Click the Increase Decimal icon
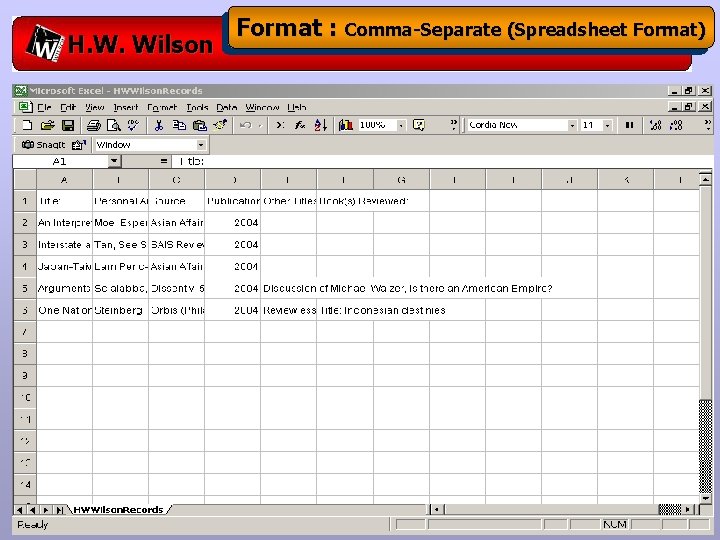This screenshot has width=720, height=540. pyautogui.click(x=656, y=125)
